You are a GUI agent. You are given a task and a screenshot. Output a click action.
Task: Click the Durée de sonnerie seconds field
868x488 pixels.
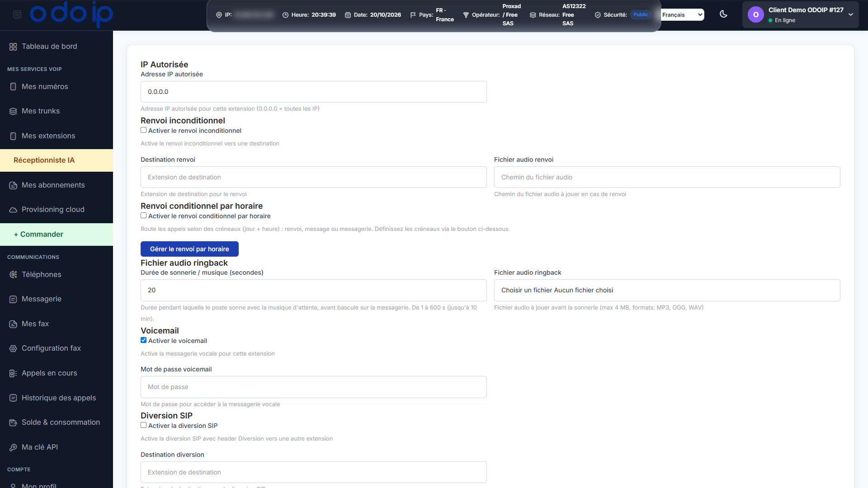[x=313, y=290]
